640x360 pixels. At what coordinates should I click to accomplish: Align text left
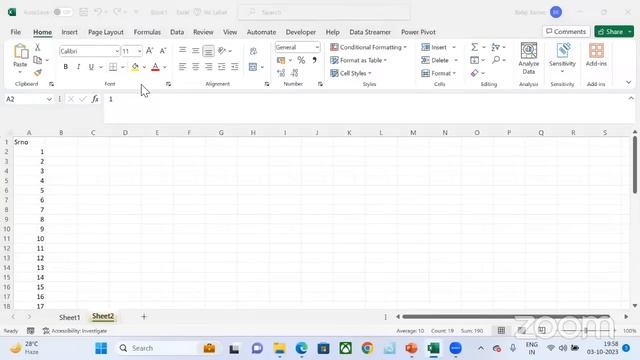[182, 67]
